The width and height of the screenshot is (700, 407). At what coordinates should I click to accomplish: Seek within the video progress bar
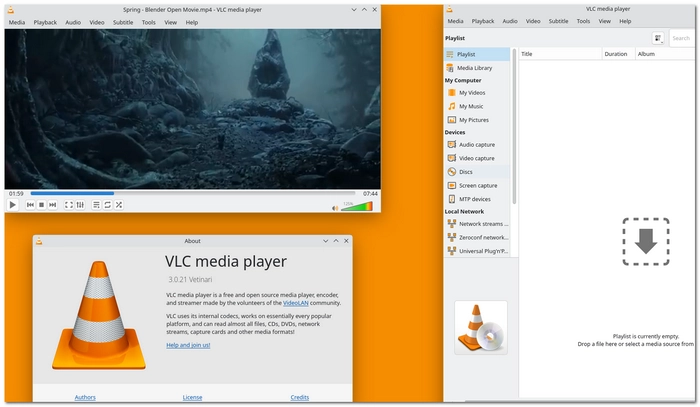point(193,193)
